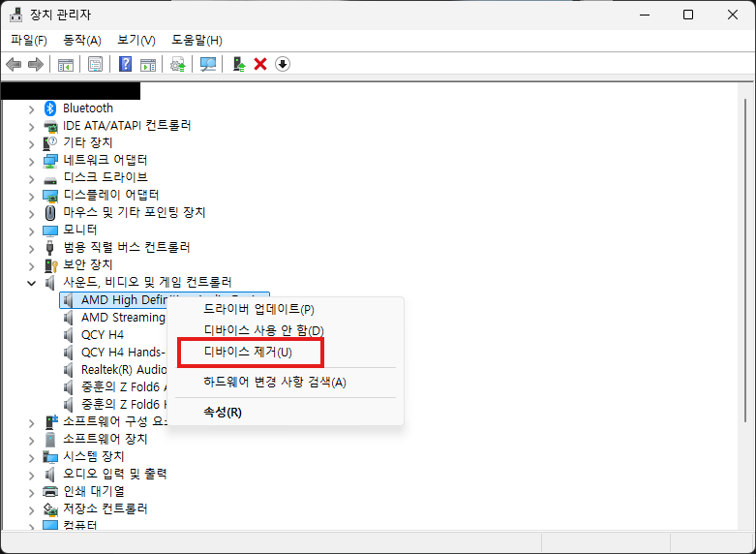The image size is (756, 554).
Task: Click the 범용 직렬 버스 컨트롤러 USB icon
Action: pos(50,248)
